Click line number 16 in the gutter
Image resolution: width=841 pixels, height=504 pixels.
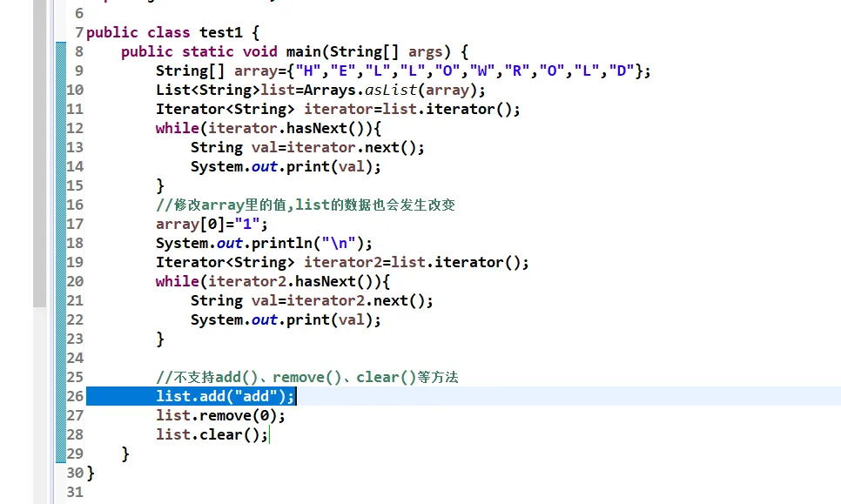[75, 205]
